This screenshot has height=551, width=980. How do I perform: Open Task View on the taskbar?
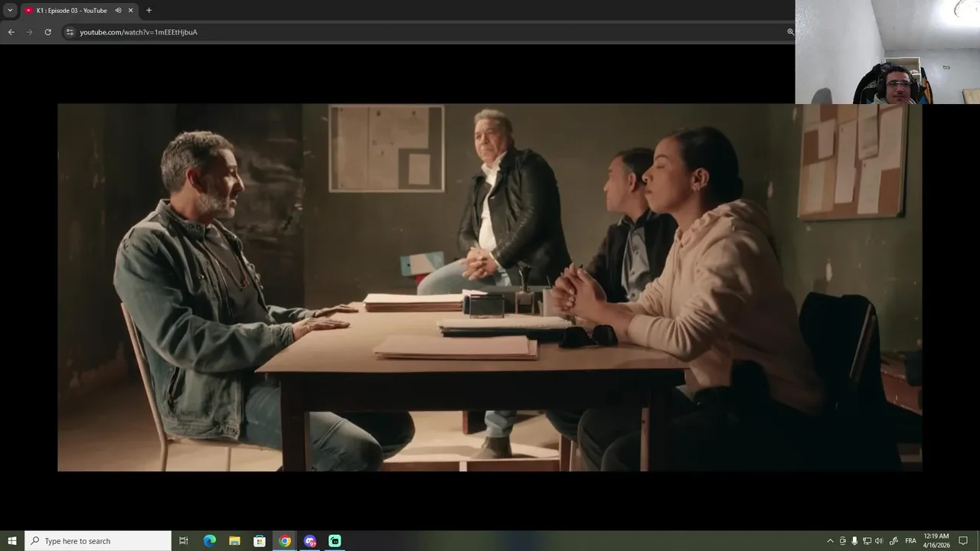coord(184,541)
